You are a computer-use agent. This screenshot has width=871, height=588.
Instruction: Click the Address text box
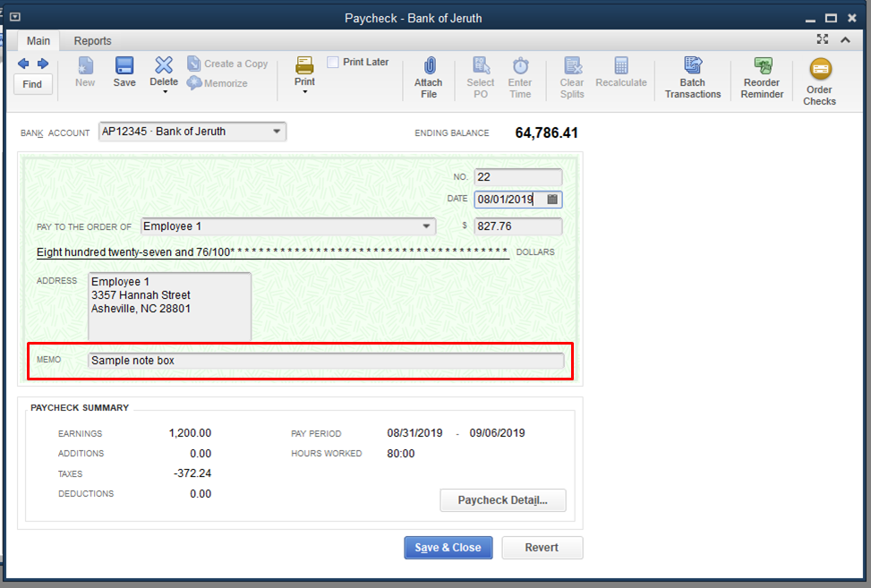coord(169,306)
